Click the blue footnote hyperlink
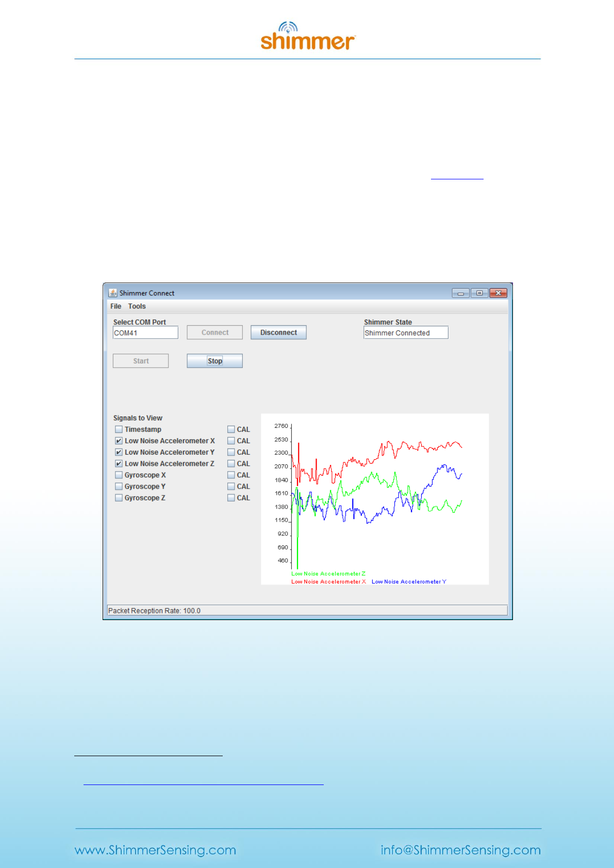 [203, 782]
